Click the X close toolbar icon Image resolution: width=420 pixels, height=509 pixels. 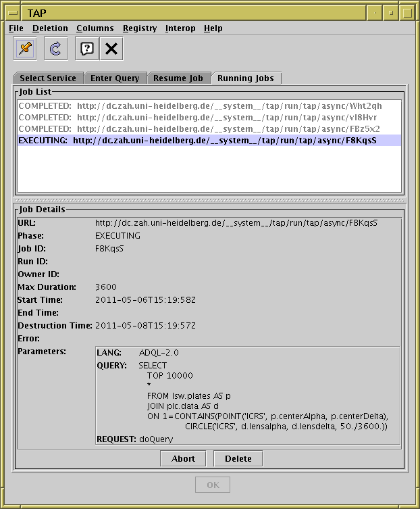coord(111,49)
